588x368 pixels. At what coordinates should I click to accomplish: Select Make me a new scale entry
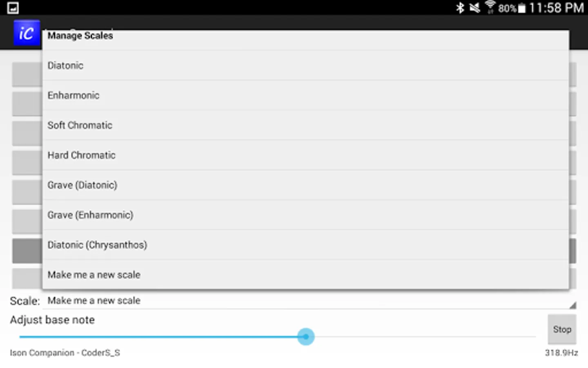click(305, 274)
